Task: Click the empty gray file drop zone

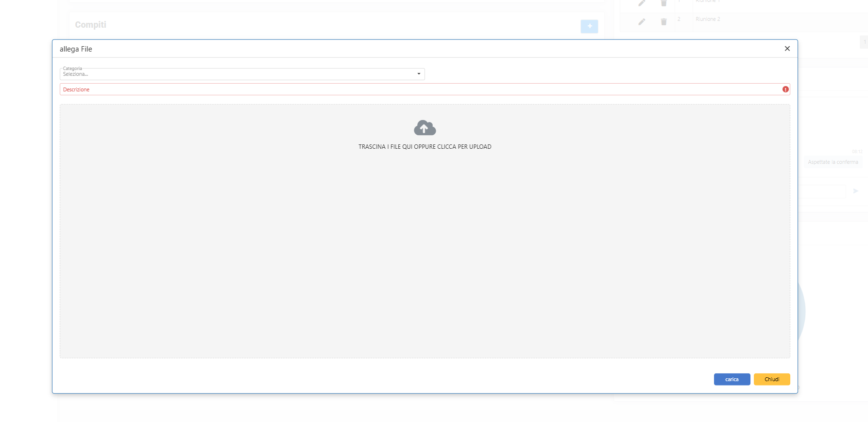Action: coord(425,253)
